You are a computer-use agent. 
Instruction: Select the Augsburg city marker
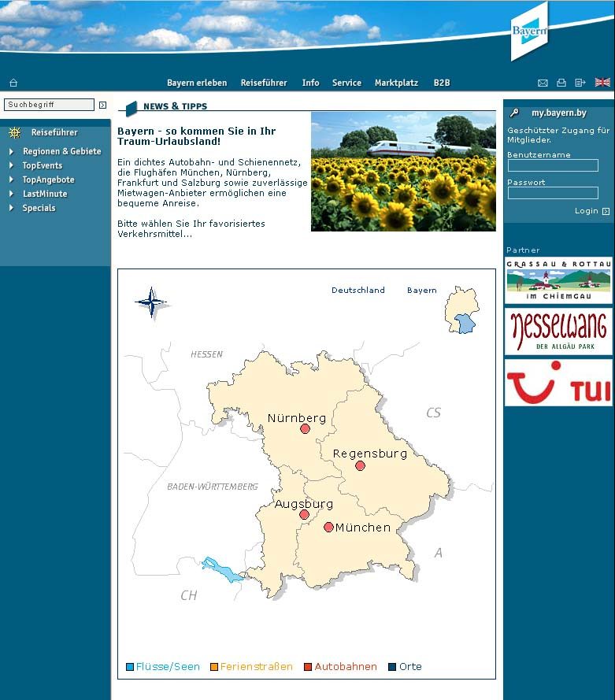click(305, 515)
